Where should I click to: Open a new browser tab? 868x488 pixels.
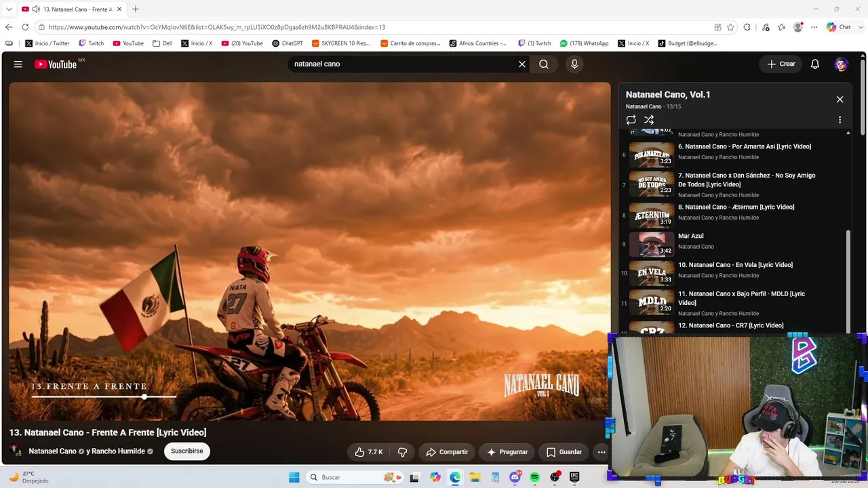tap(136, 9)
